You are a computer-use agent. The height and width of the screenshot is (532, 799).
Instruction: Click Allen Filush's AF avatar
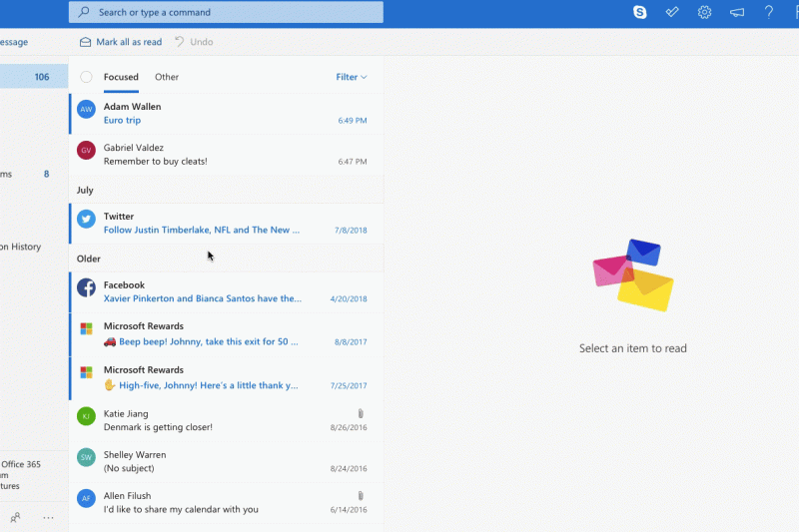tap(86, 498)
